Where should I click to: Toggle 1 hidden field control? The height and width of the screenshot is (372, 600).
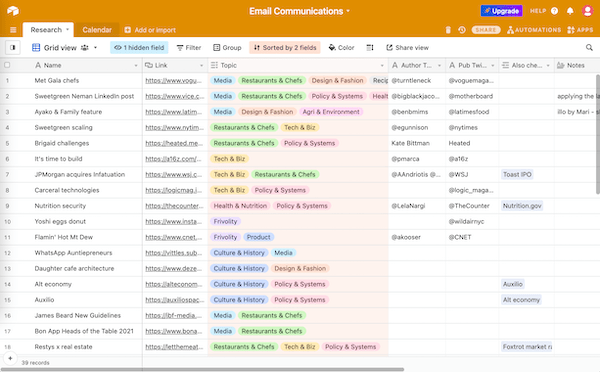click(139, 47)
